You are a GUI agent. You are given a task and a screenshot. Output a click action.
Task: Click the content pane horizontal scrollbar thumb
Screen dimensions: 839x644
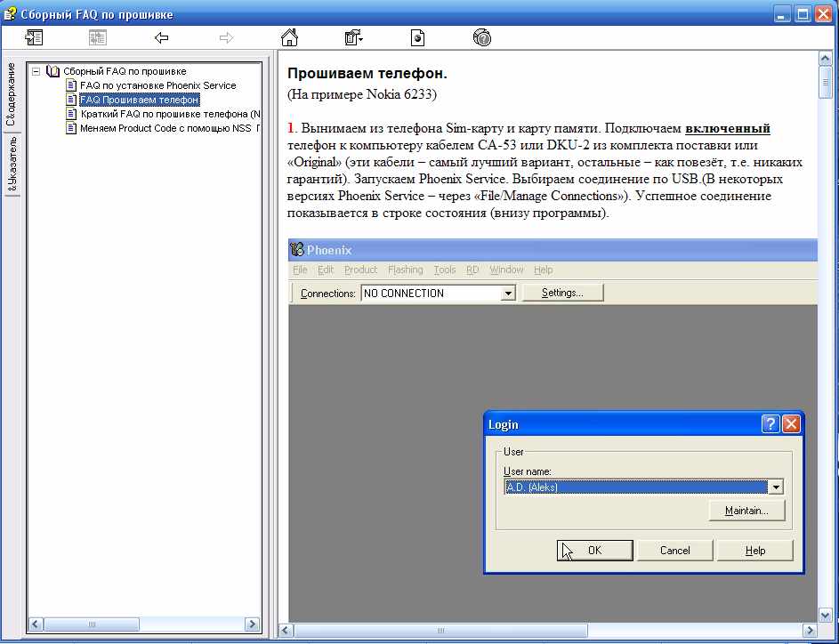point(440,630)
